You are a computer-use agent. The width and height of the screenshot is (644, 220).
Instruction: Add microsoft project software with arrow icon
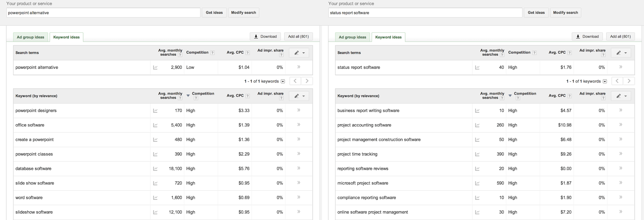point(621,183)
